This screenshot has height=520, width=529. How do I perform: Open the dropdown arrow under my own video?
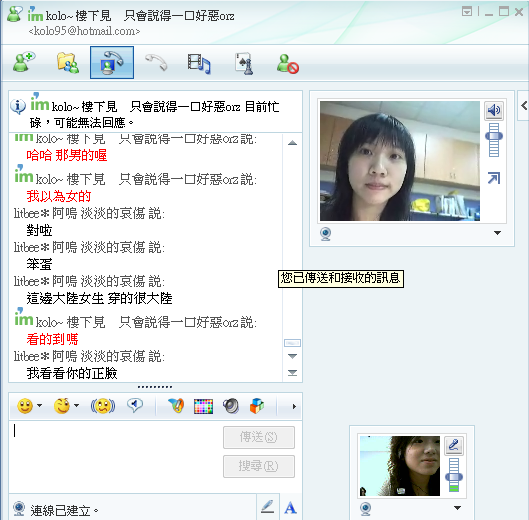tap(457, 508)
